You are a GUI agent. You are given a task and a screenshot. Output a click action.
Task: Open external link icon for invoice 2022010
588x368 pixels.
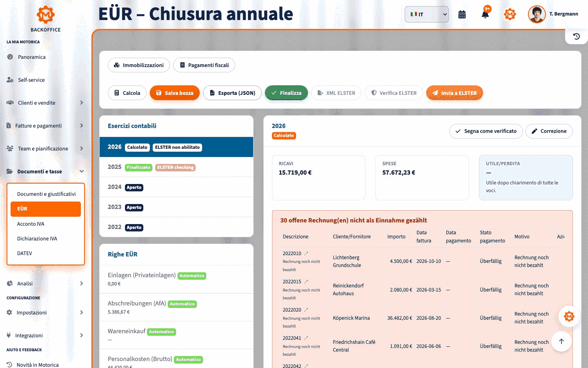pos(306,254)
